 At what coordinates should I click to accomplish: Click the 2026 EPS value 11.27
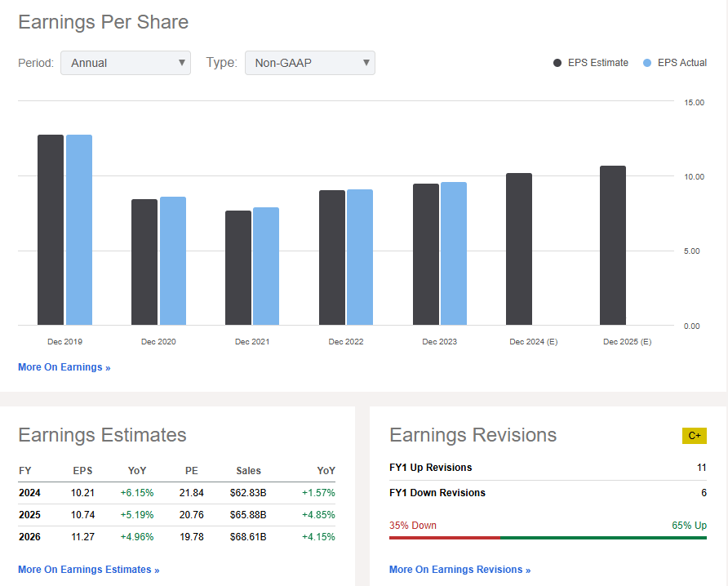pyautogui.click(x=82, y=536)
